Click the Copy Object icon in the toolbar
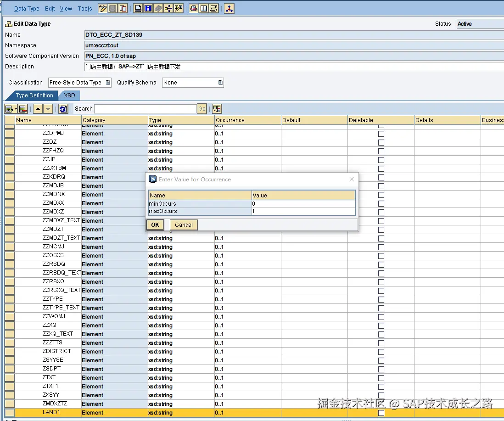 coord(123,8)
